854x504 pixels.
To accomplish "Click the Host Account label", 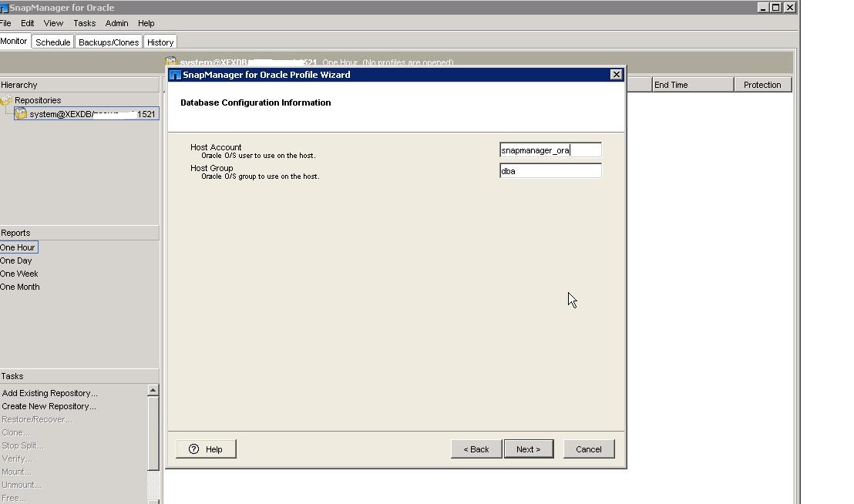I will 216,147.
